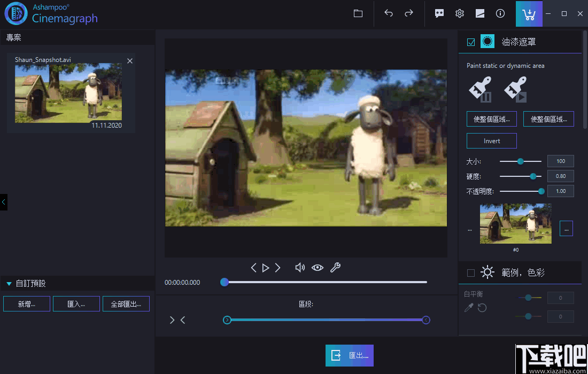Collapse the 自訂預設 section
Viewport: 588px width, 374px height.
tap(9, 284)
